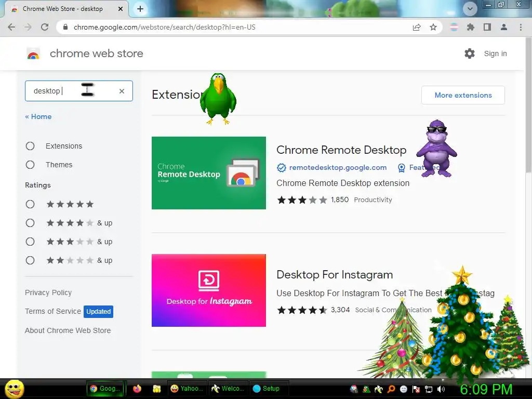Click the More extensions button
532x399 pixels.
click(463, 95)
